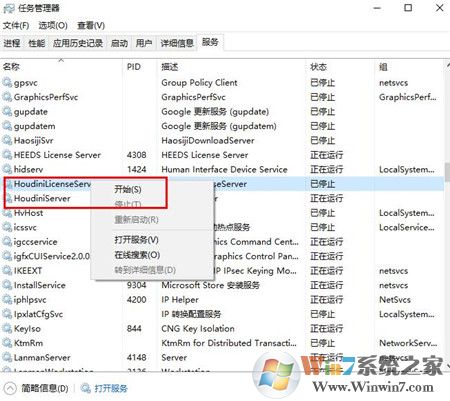Click the gear icon by 打开服务 at bottom
Viewport: 450px width, 401px height.
[x=86, y=388]
